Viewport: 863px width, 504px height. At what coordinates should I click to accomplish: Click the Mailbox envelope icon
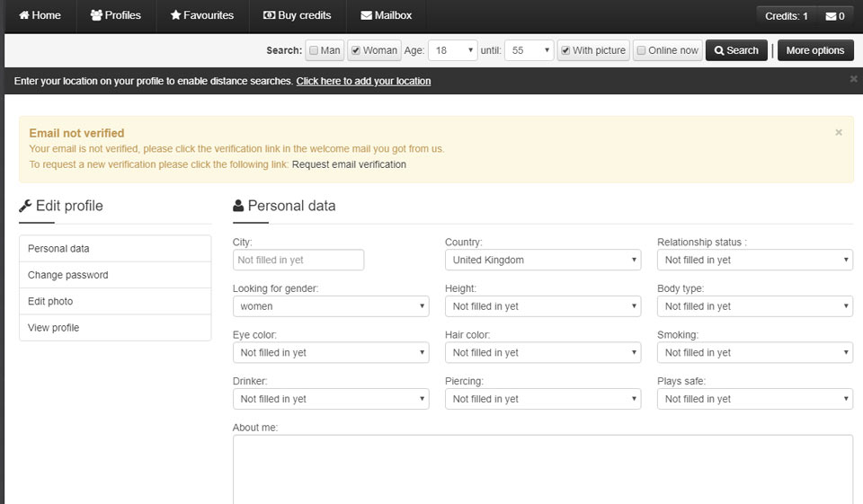click(x=366, y=15)
